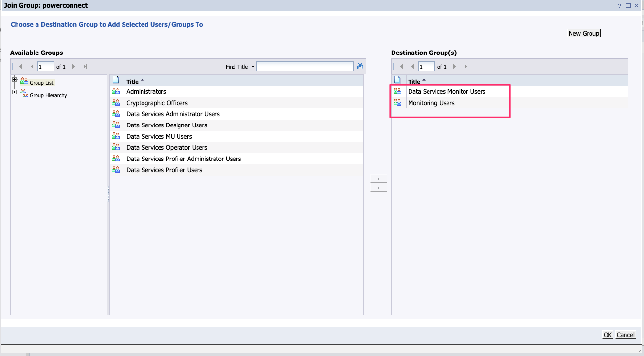
Task: Click the Cryptographic Officers group icon
Action: click(x=116, y=103)
